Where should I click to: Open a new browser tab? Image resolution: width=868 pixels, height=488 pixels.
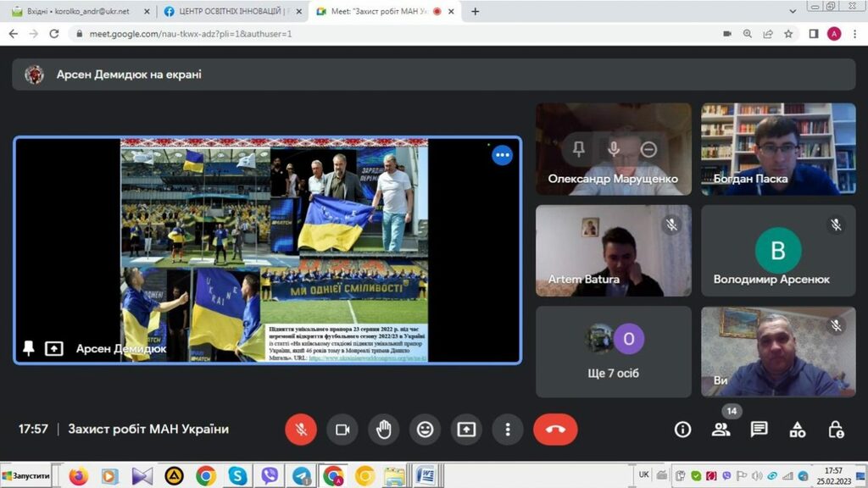click(x=475, y=12)
